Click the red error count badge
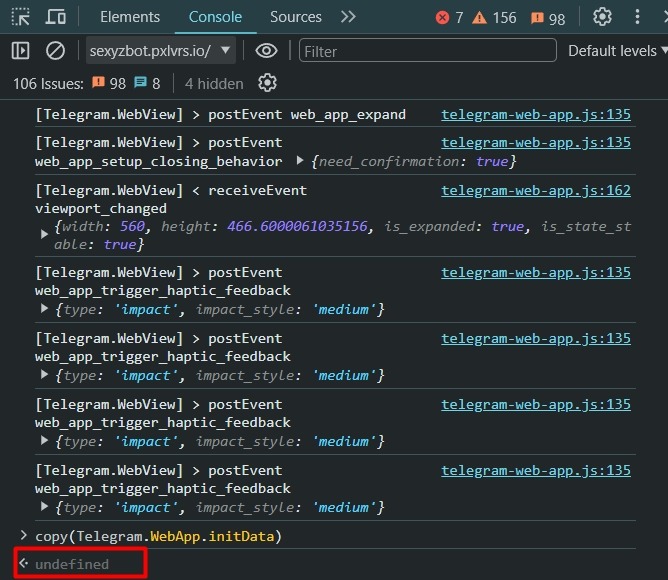This screenshot has width=668, height=580. pos(450,18)
